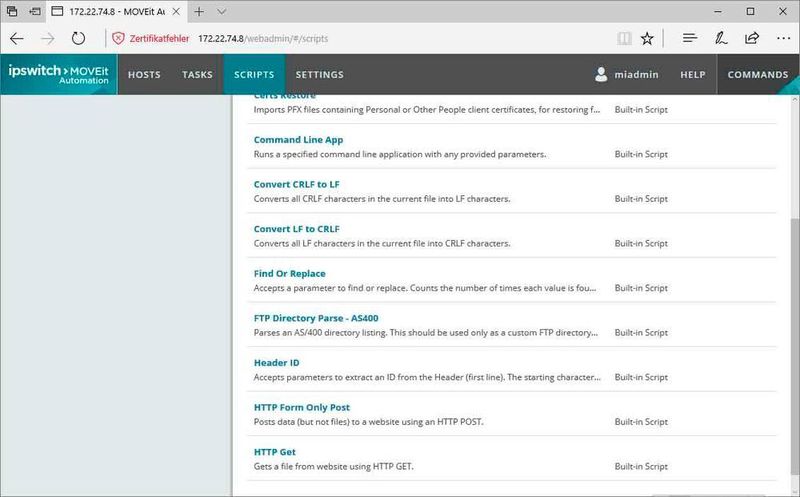
Task: Click the Zertifikatfehler certificate error shield
Action: tap(118, 38)
